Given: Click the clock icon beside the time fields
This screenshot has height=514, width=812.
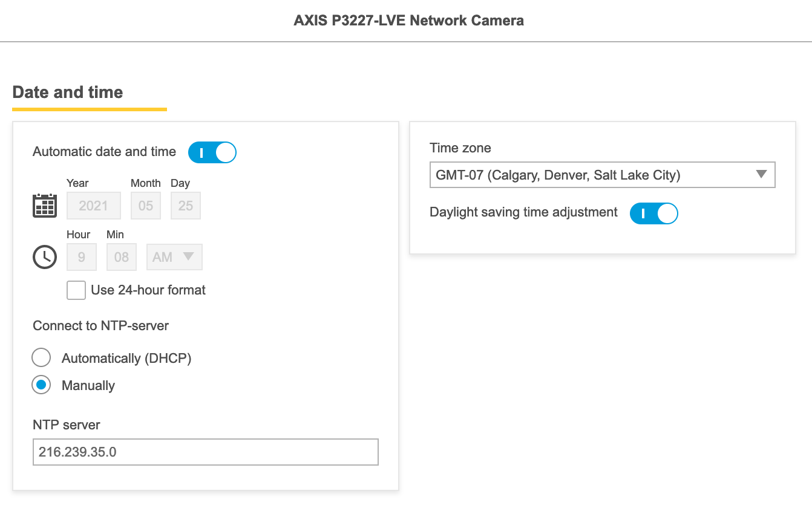Looking at the screenshot, I should click(x=44, y=257).
